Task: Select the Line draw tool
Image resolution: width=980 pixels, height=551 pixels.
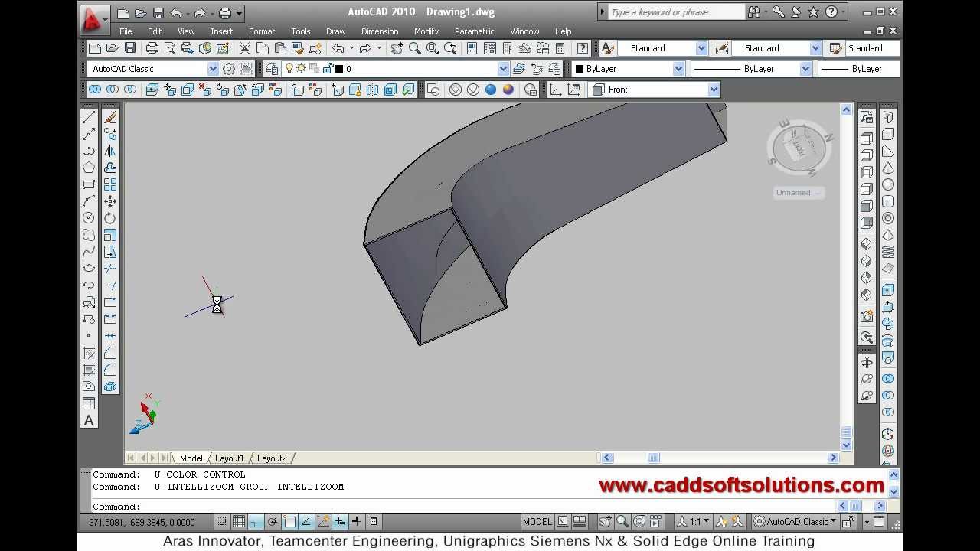Action: 89,117
